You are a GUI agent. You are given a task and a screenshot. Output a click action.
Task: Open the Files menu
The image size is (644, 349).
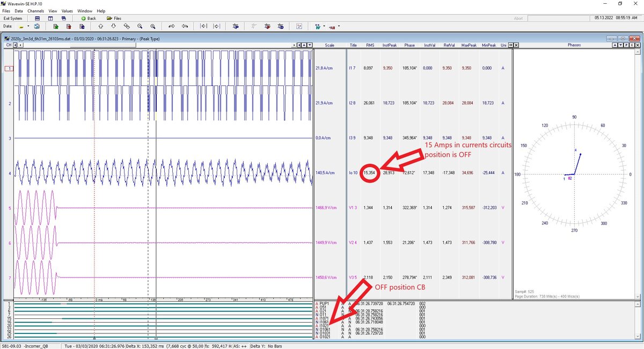[6, 11]
